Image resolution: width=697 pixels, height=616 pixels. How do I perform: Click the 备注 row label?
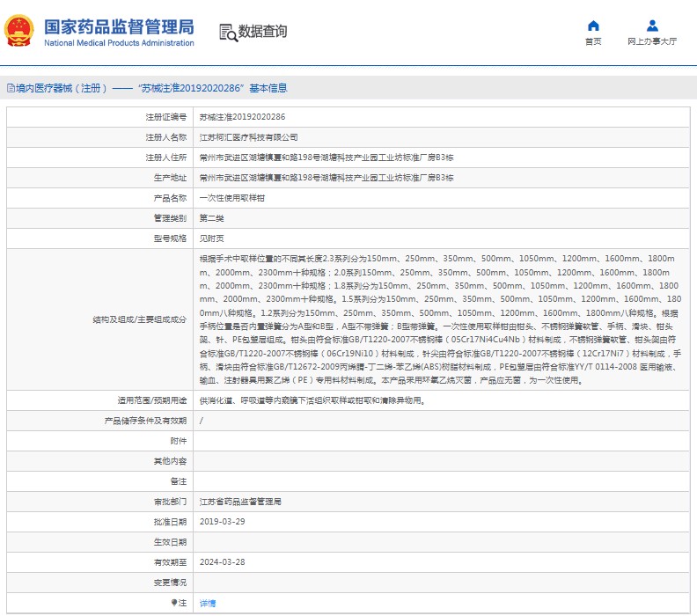(x=179, y=481)
